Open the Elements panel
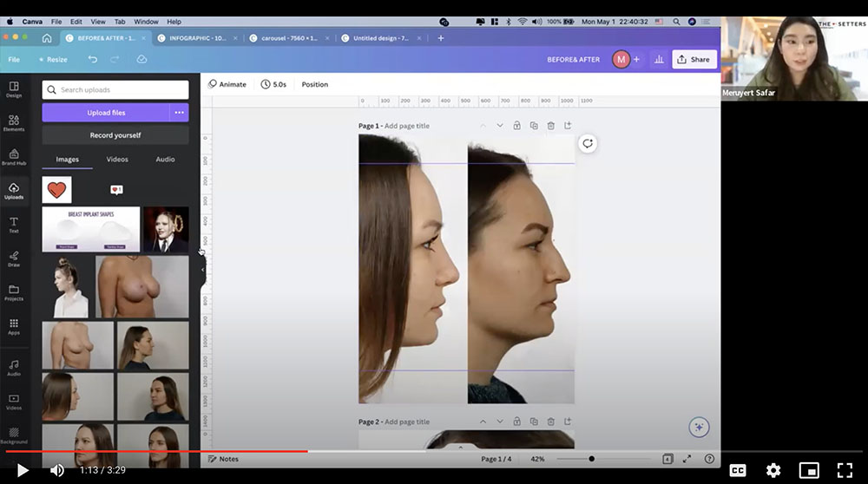 tap(14, 123)
